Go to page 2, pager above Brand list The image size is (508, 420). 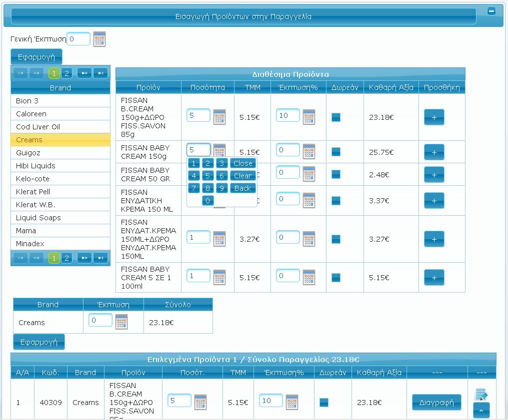coord(66,73)
